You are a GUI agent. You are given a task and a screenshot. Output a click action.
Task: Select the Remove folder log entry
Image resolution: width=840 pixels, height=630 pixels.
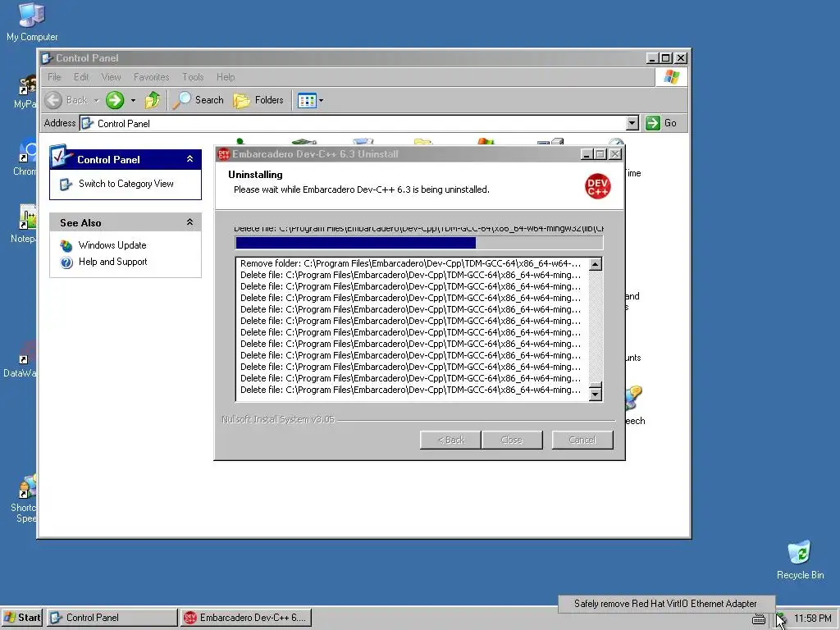click(x=410, y=263)
